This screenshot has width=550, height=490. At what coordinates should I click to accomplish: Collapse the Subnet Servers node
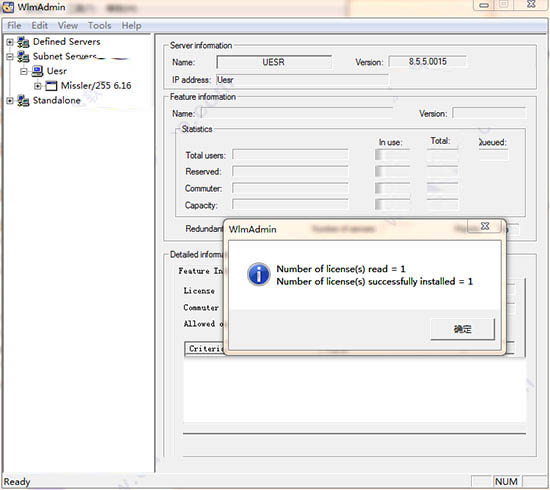10,56
